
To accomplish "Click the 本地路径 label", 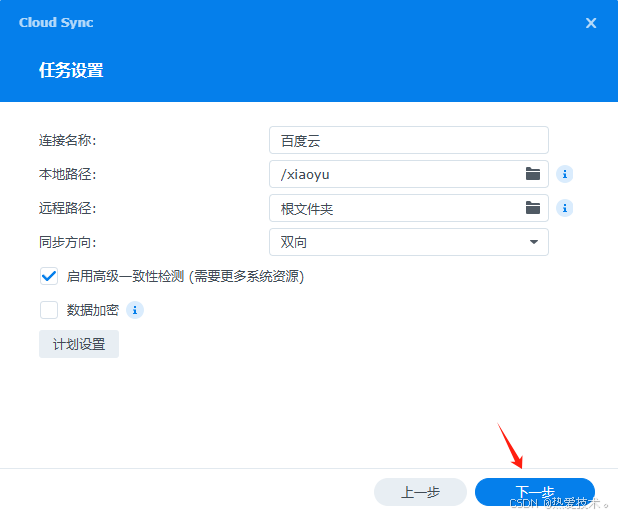I will point(67,174).
